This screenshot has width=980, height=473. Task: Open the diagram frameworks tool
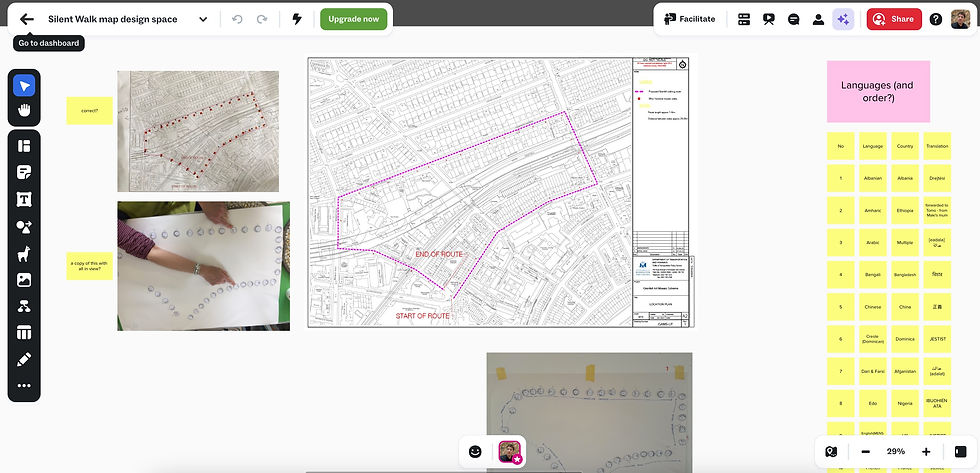(x=24, y=306)
